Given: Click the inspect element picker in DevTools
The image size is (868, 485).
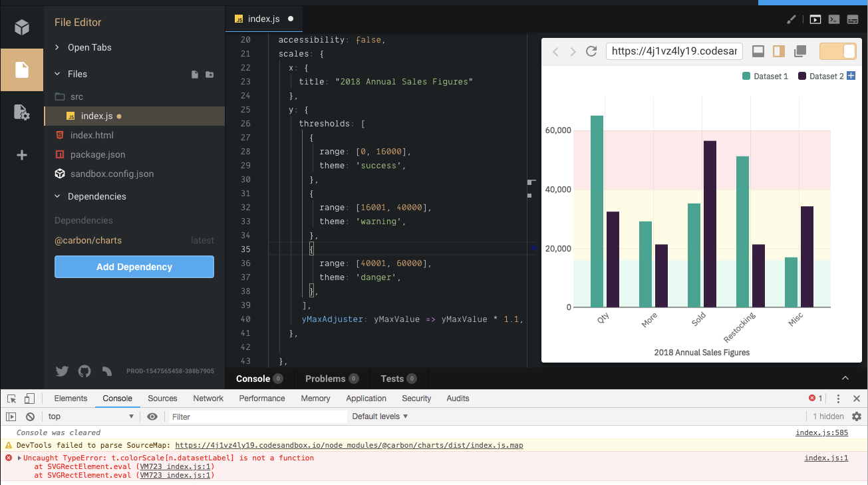Looking at the screenshot, I should tap(12, 399).
